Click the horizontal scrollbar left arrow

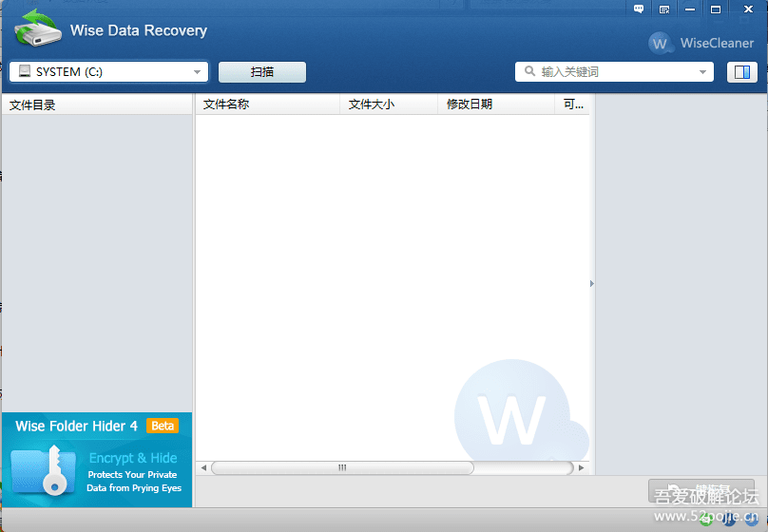click(x=203, y=468)
